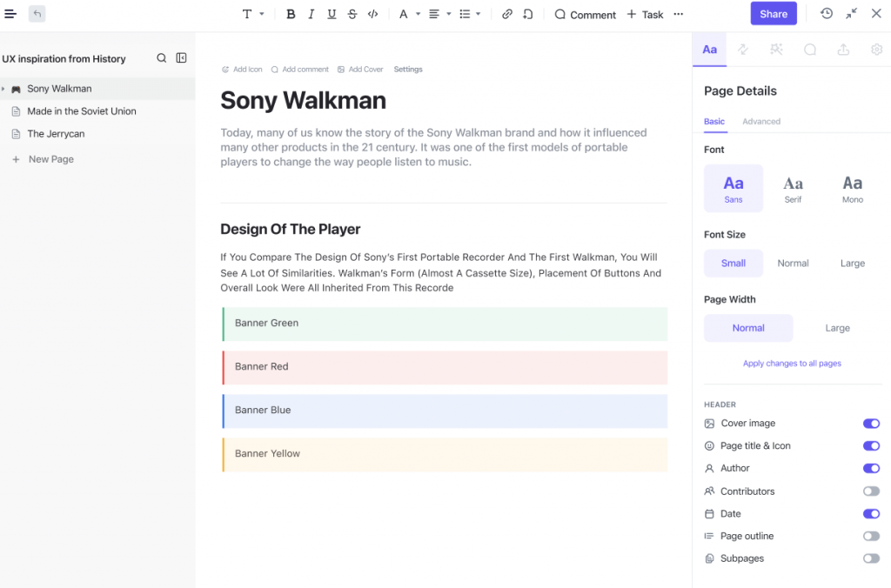Screen dimensions: 891x588
Task: Apply strikethrough text formatting
Action: 352,14
